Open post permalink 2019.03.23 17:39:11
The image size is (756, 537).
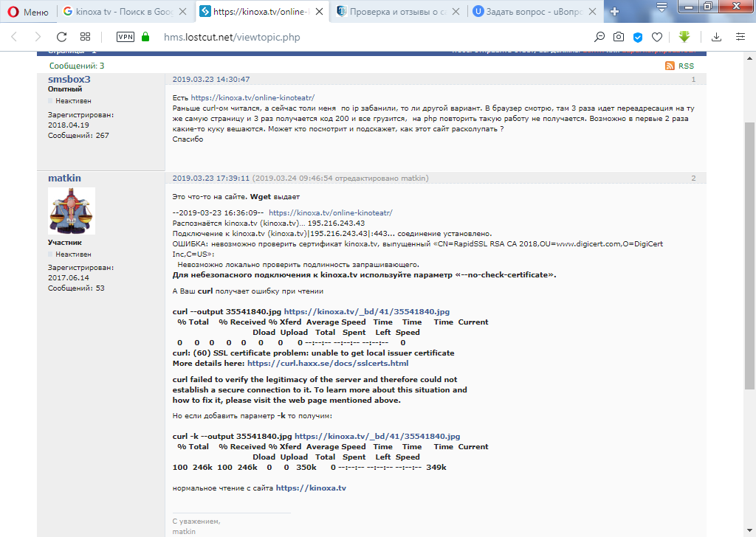(211, 179)
